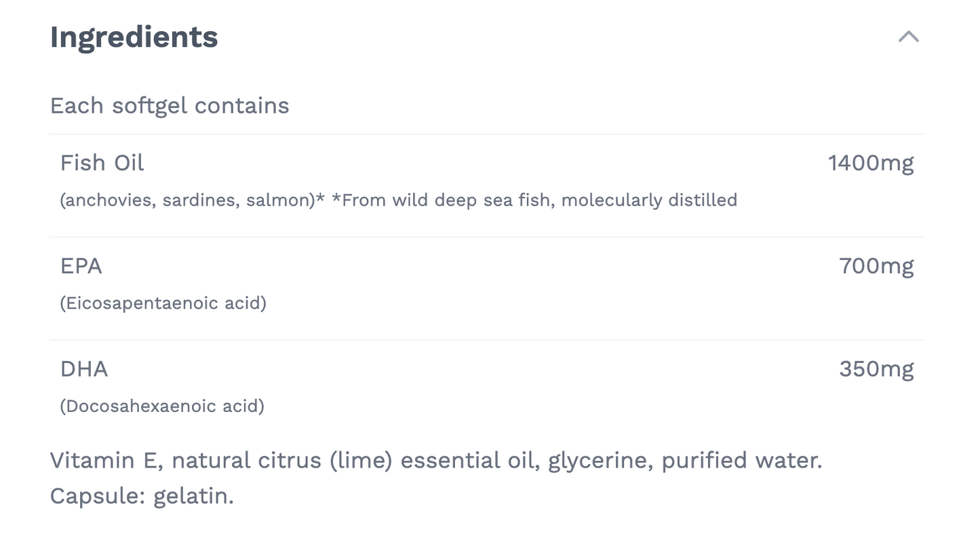Click the "Docosahexaenoic acid" description
The height and width of the screenshot is (534, 980).
(x=162, y=406)
